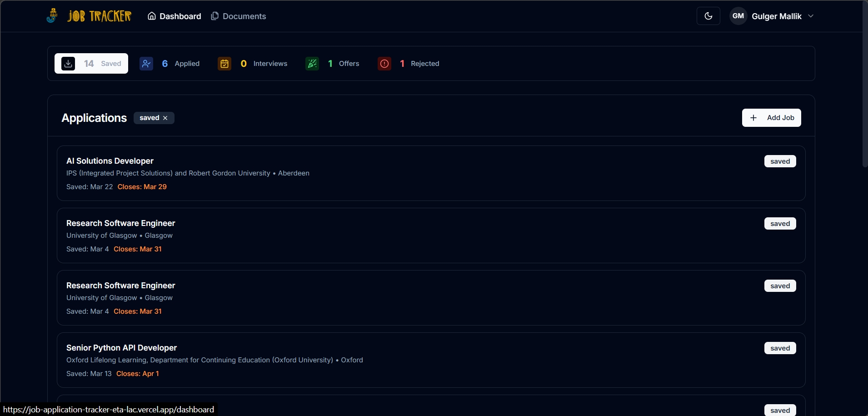Click the pages icon beside Documents
Image resolution: width=868 pixels, height=416 pixels.
[x=215, y=16]
